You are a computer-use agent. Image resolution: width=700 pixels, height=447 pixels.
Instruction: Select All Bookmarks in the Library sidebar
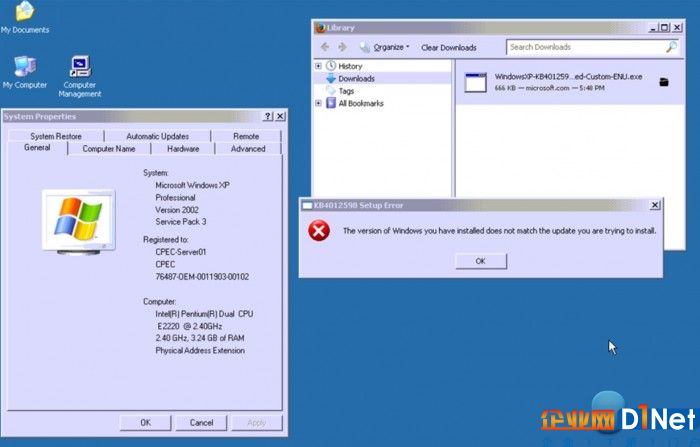[x=361, y=104]
